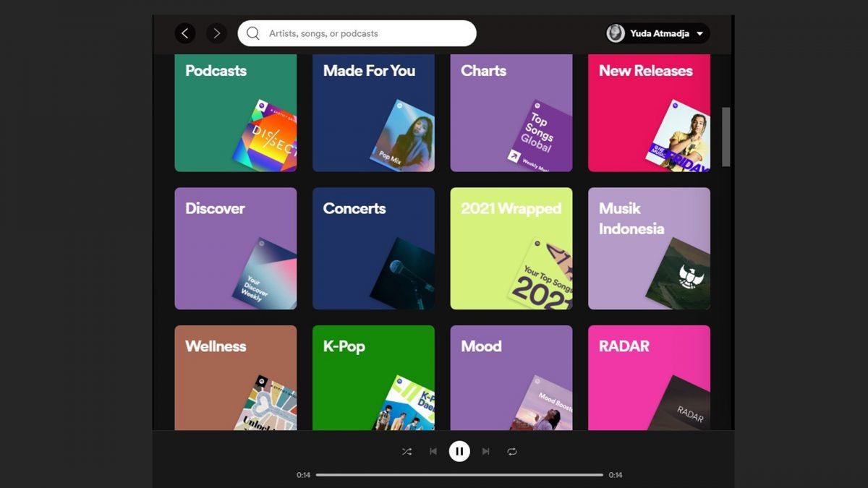This screenshot has height=488, width=868.
Task: Click the concert microphone image
Action: pos(404,275)
